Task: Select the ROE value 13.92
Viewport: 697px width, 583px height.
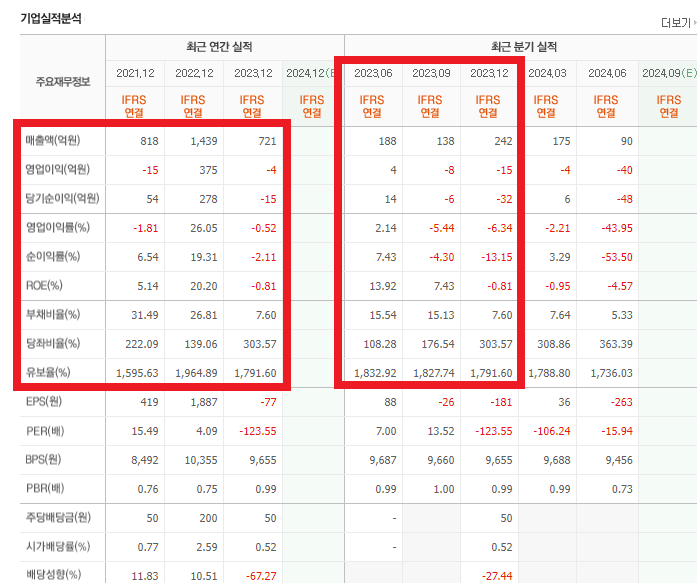Action: click(383, 286)
